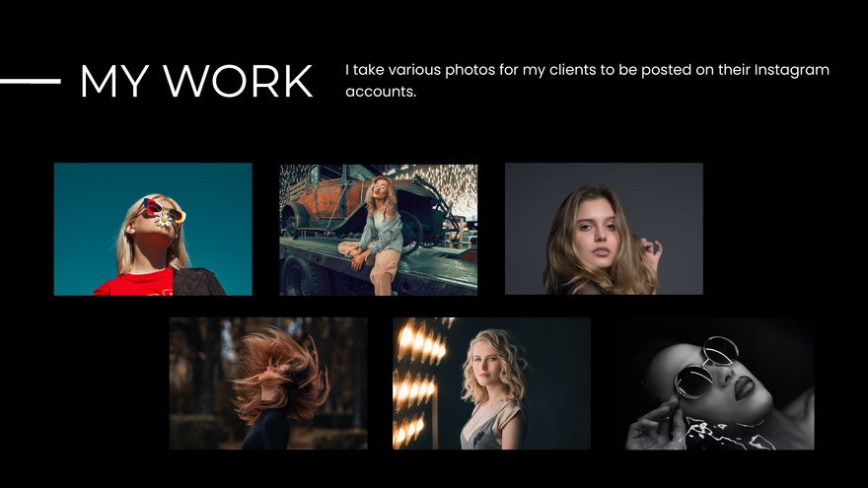Select the description paragraph about clients
Image resolution: width=868 pixels, height=488 pixels.
(x=587, y=81)
